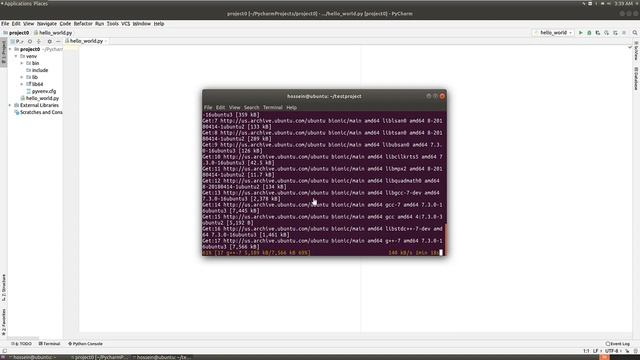This screenshot has width=640, height=360.
Task: Open PyCharm View menu
Action: click(29, 24)
